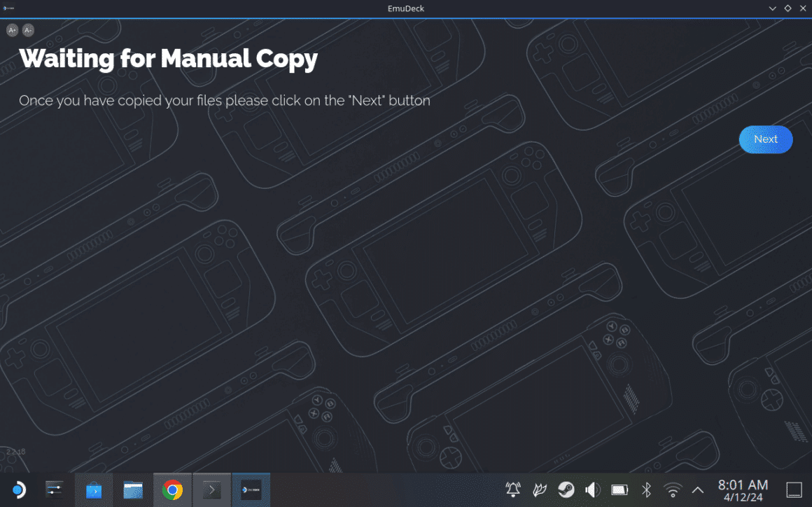The image size is (812, 507).
Task: Select the EmuDeck taskbar entry
Action: (251, 490)
